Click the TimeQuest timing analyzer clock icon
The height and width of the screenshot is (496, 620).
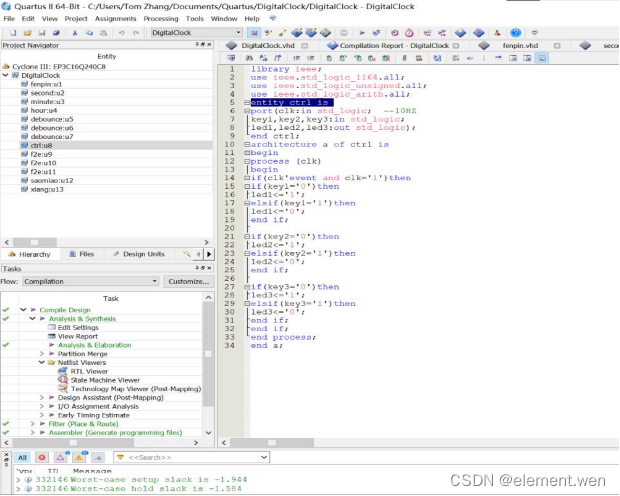(x=409, y=33)
